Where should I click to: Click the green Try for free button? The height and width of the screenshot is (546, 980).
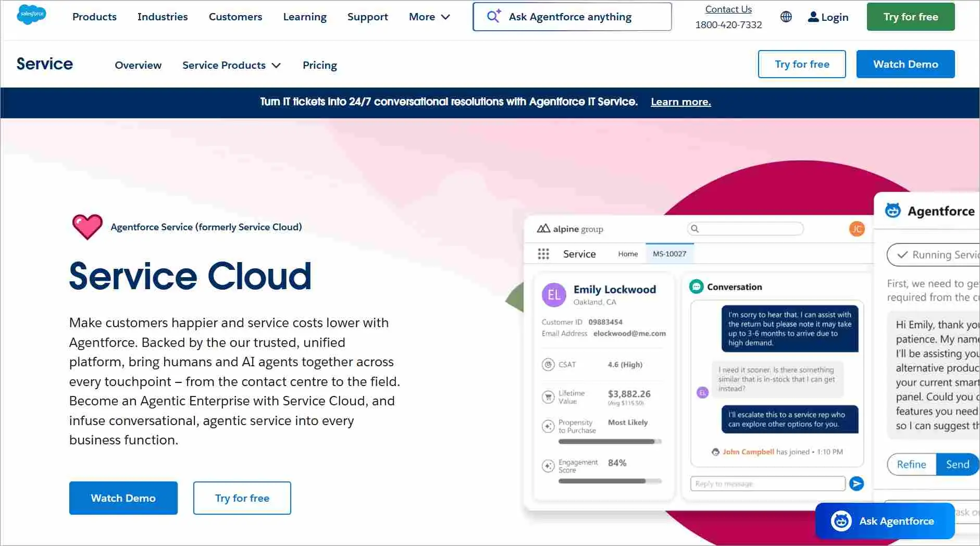coord(910,16)
